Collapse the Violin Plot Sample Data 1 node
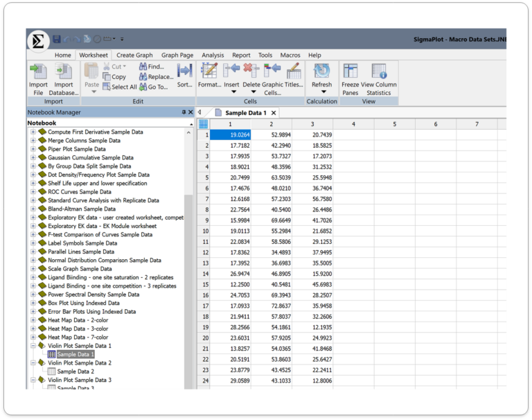This screenshot has width=532, height=420. point(33,346)
